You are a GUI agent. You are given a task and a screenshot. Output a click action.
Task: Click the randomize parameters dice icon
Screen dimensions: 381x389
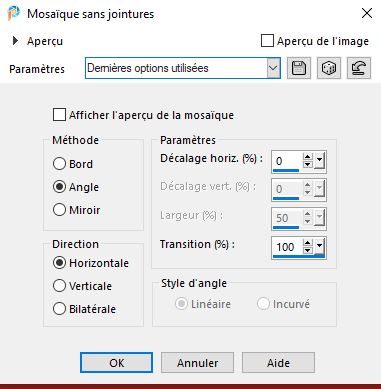click(x=329, y=68)
